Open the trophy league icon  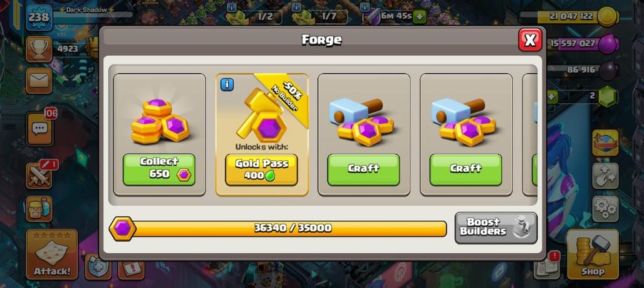pos(39,49)
